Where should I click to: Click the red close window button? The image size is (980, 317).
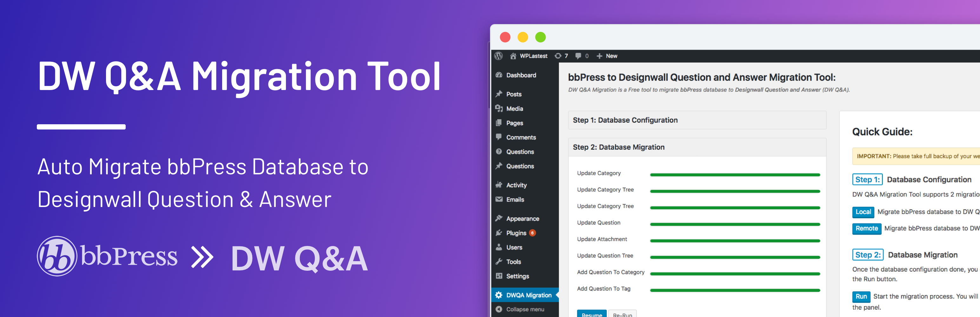point(505,37)
